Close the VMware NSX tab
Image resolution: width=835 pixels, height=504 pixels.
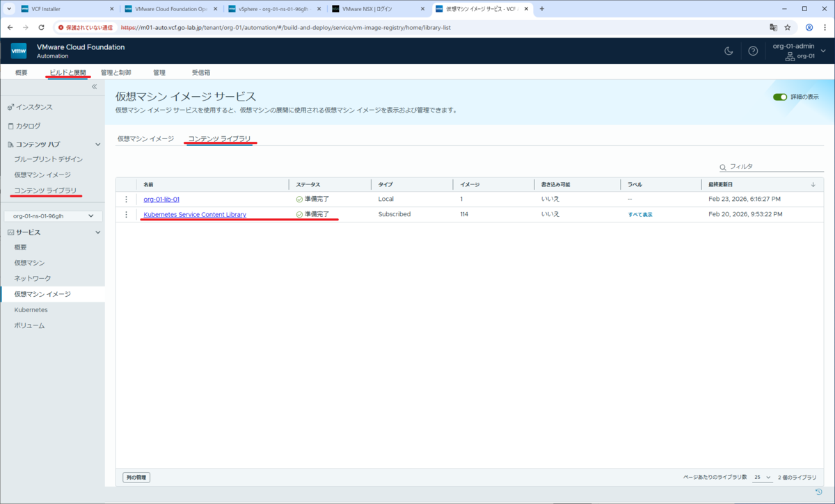tap(422, 9)
